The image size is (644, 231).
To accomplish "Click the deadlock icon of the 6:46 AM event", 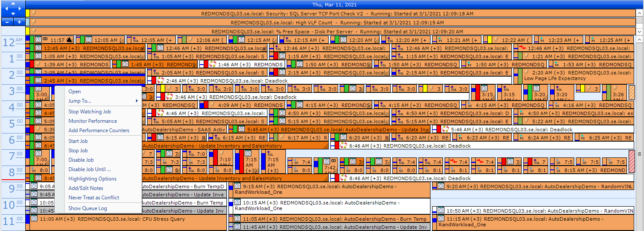I will pyautogui.click(x=344, y=145).
